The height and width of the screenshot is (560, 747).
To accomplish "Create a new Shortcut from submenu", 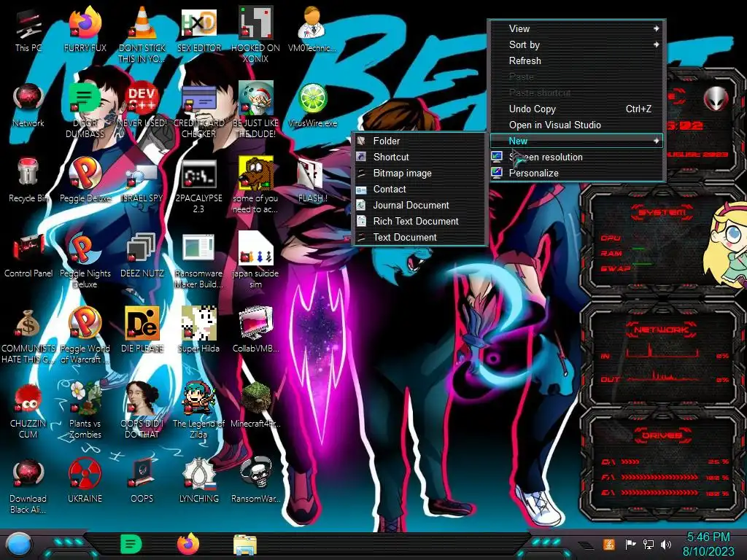I will pyautogui.click(x=419, y=157).
